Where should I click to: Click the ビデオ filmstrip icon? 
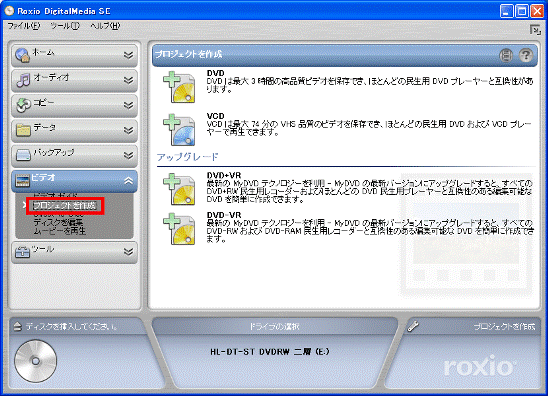pos(22,181)
